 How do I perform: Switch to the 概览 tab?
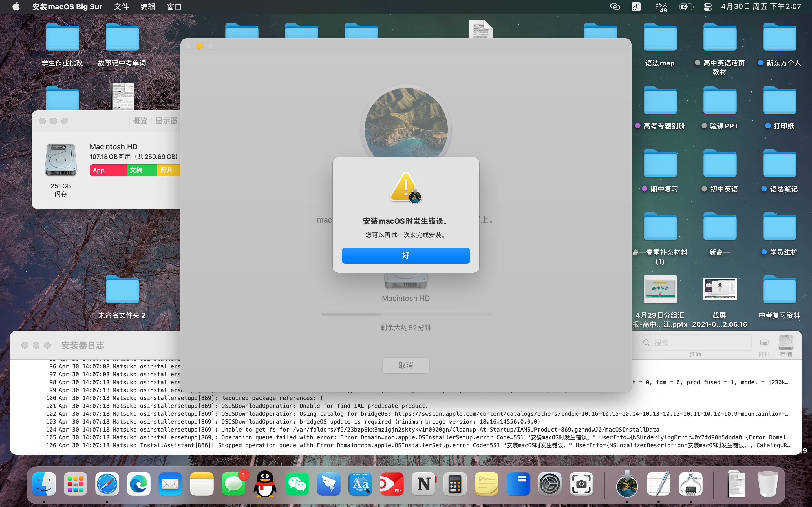click(140, 121)
